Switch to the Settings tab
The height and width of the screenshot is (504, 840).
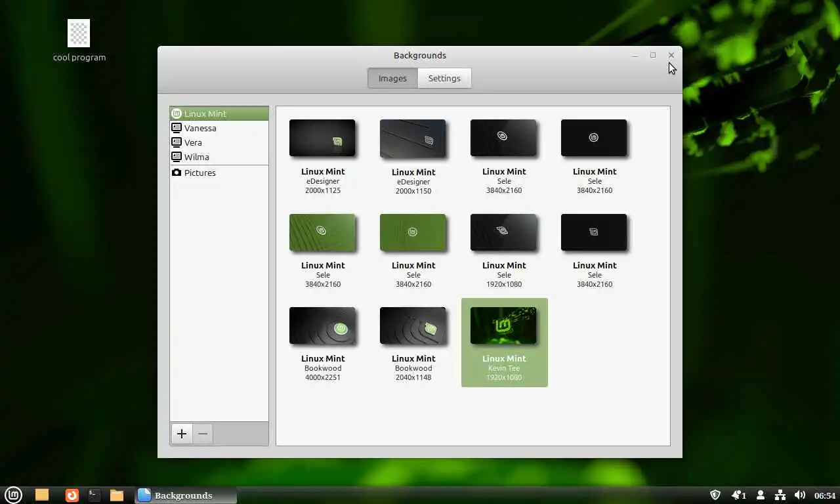pos(444,78)
